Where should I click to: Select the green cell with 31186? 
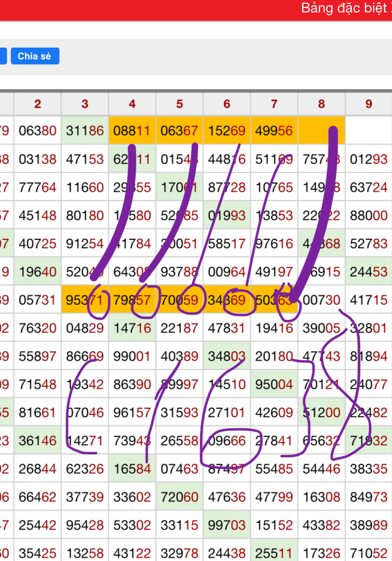click(85, 131)
